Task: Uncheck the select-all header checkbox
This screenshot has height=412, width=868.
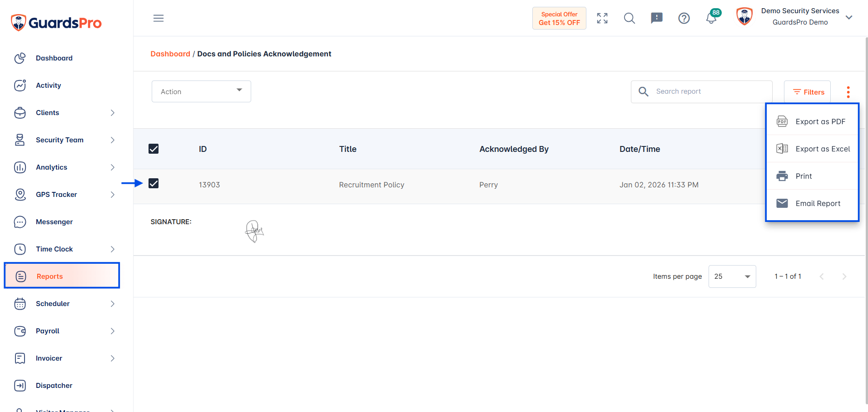Action: click(154, 149)
